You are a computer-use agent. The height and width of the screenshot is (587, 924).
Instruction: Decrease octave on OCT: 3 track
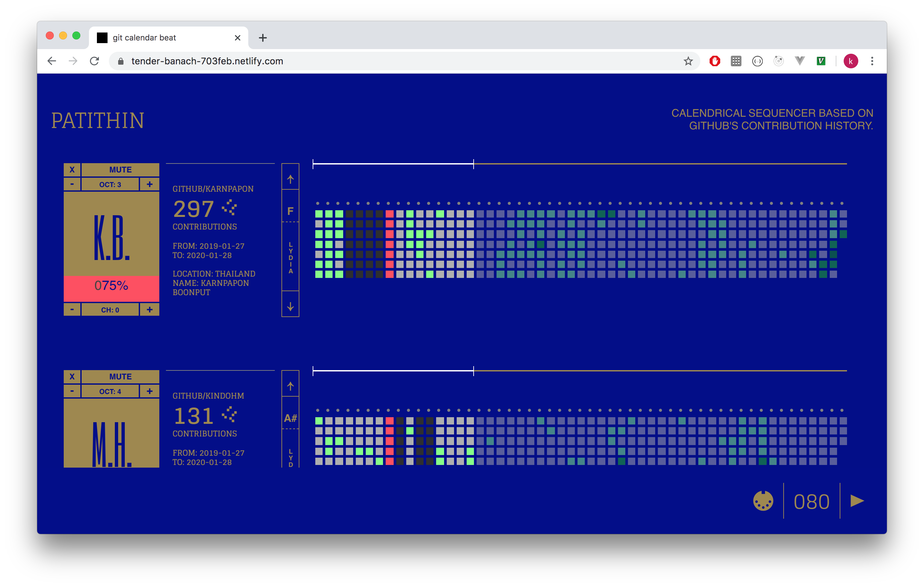click(72, 184)
